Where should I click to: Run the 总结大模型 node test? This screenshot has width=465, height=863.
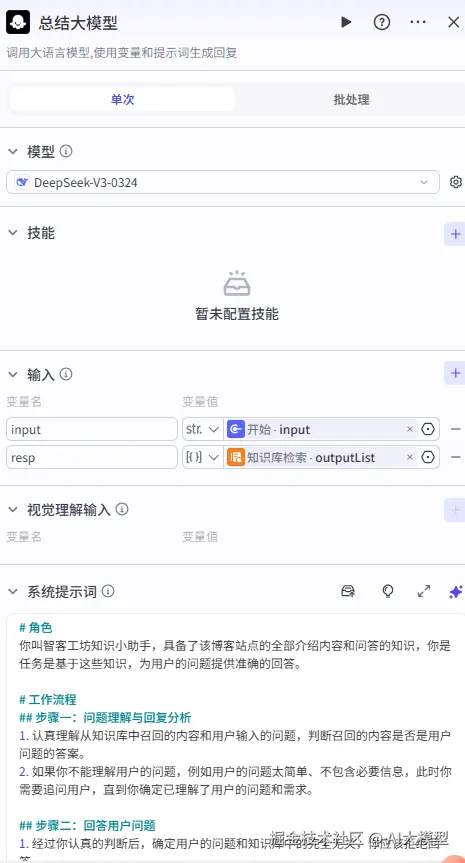346,22
